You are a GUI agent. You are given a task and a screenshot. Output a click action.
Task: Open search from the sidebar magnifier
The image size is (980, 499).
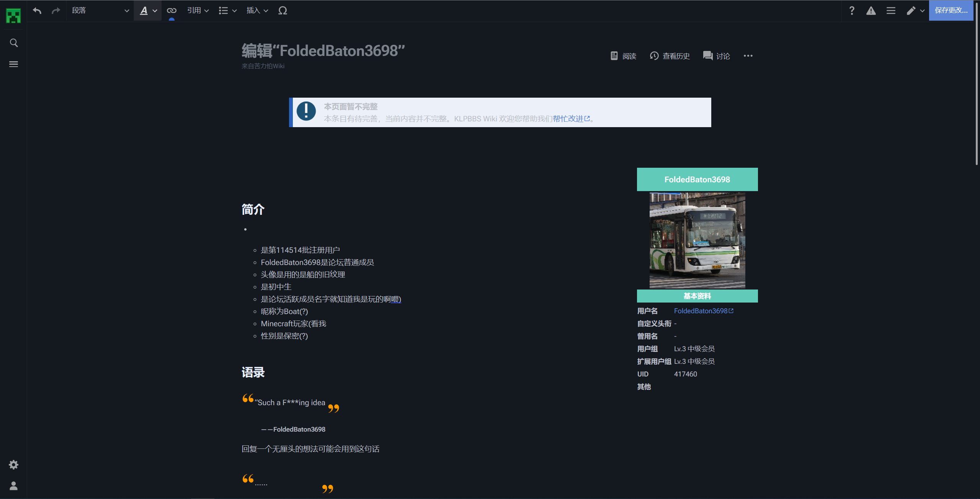pos(13,43)
